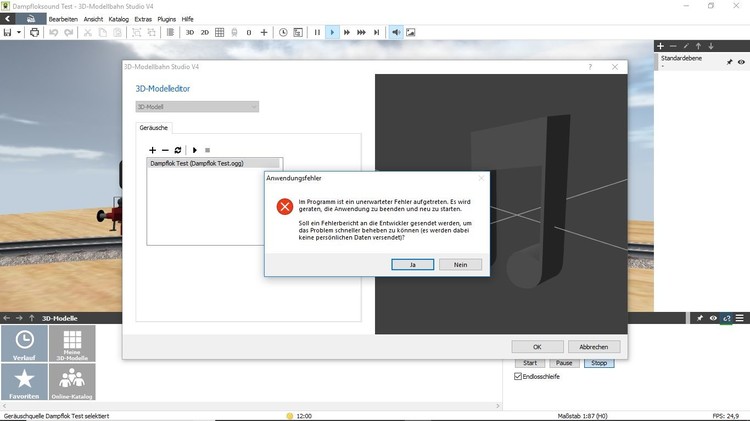Switch to 3D view mode

coord(190,33)
